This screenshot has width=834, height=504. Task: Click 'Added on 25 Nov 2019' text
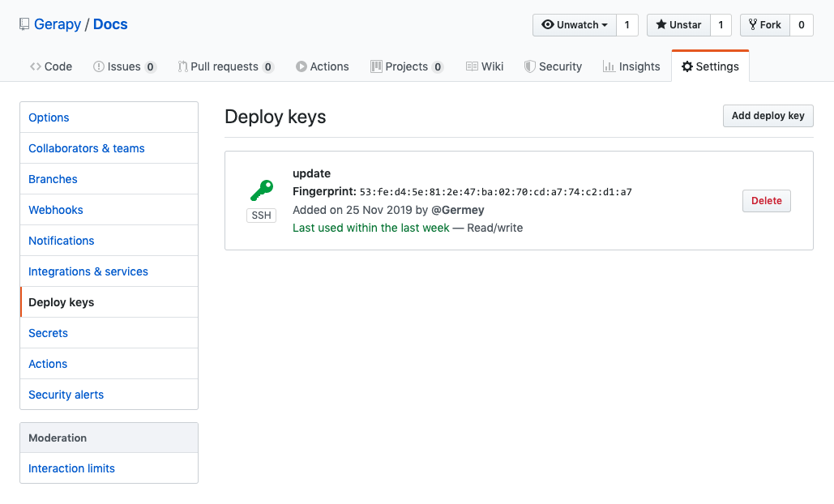[x=352, y=210]
